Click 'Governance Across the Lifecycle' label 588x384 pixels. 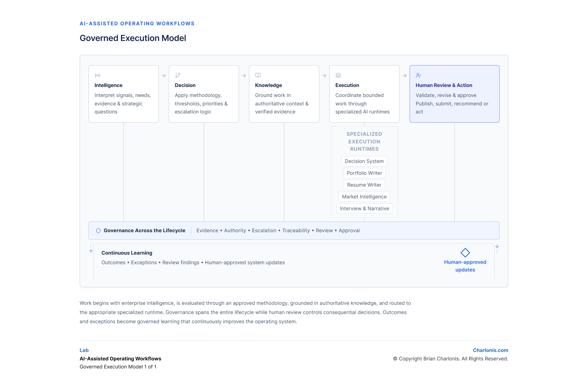[x=144, y=231]
